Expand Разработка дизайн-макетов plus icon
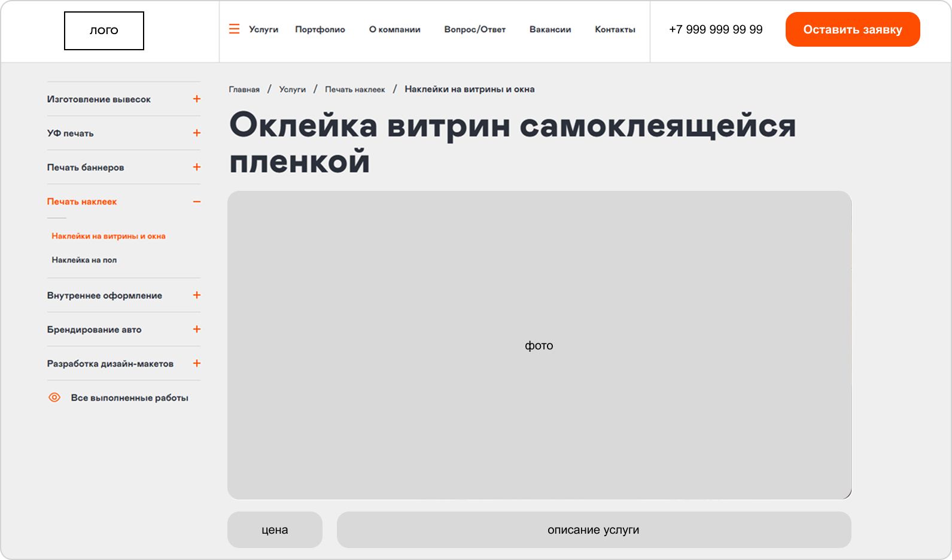The image size is (952, 560). click(197, 363)
